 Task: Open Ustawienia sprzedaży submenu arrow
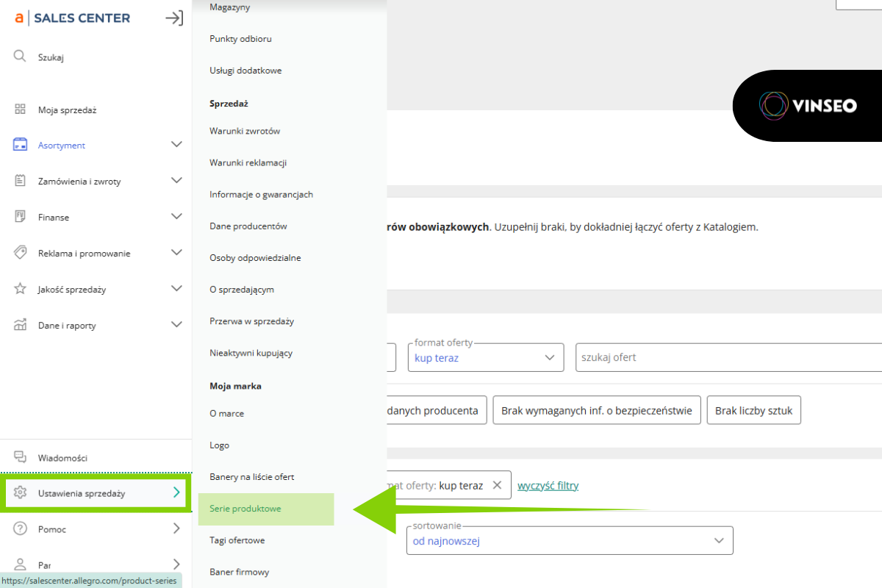(x=176, y=492)
